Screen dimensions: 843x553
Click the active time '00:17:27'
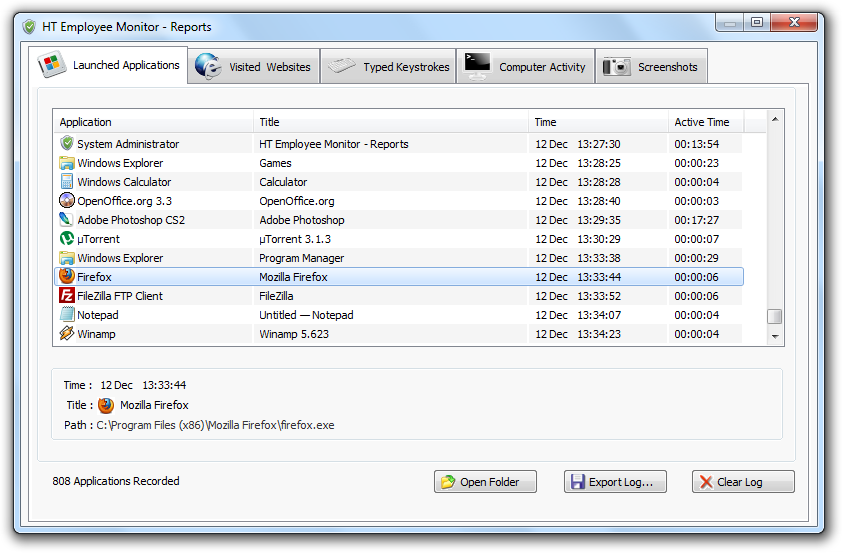[696, 220]
